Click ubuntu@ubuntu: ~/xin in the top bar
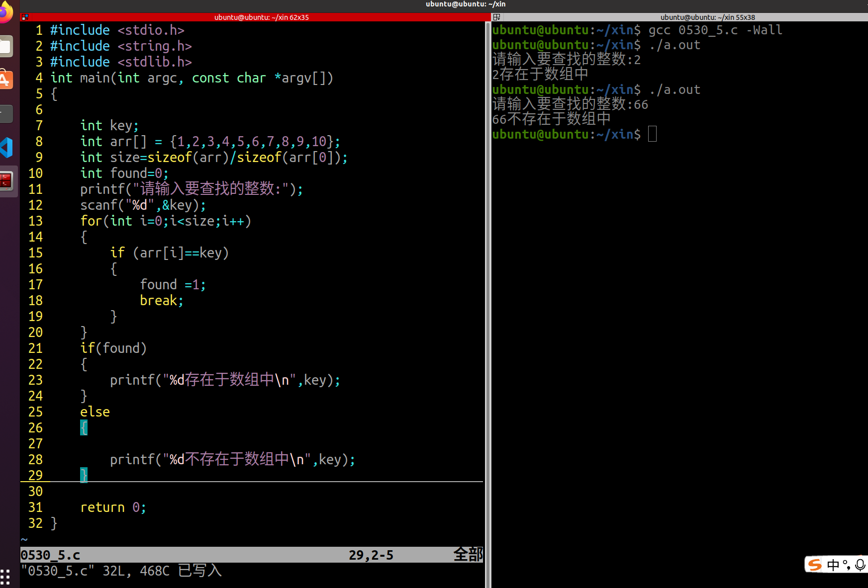868x588 pixels. click(465, 4)
